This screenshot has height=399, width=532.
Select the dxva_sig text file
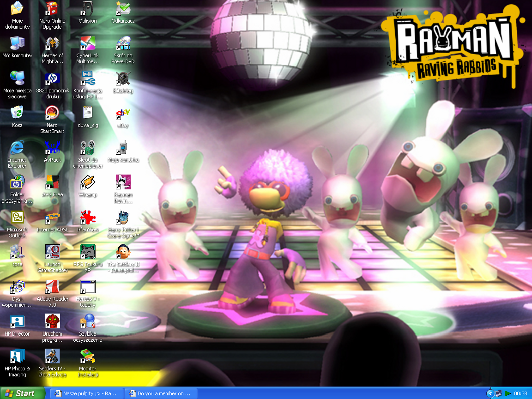pos(88,113)
